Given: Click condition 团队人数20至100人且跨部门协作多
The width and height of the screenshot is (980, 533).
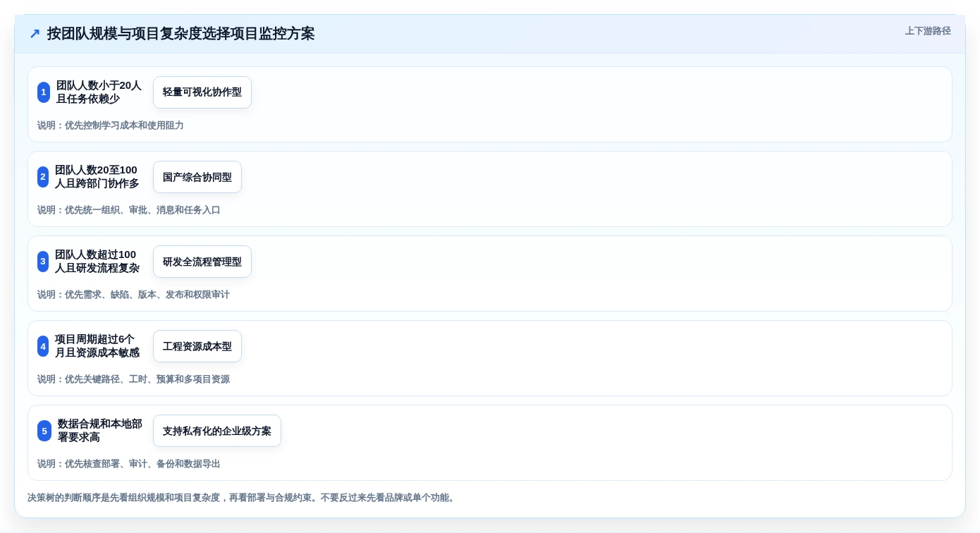Looking at the screenshot, I should click(97, 177).
